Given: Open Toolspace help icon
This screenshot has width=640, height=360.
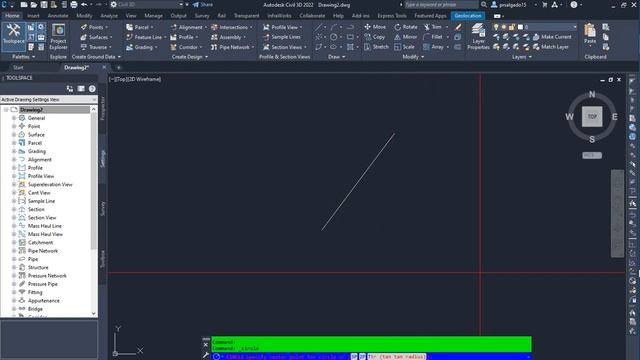Looking at the screenshot, I should (x=92, y=89).
